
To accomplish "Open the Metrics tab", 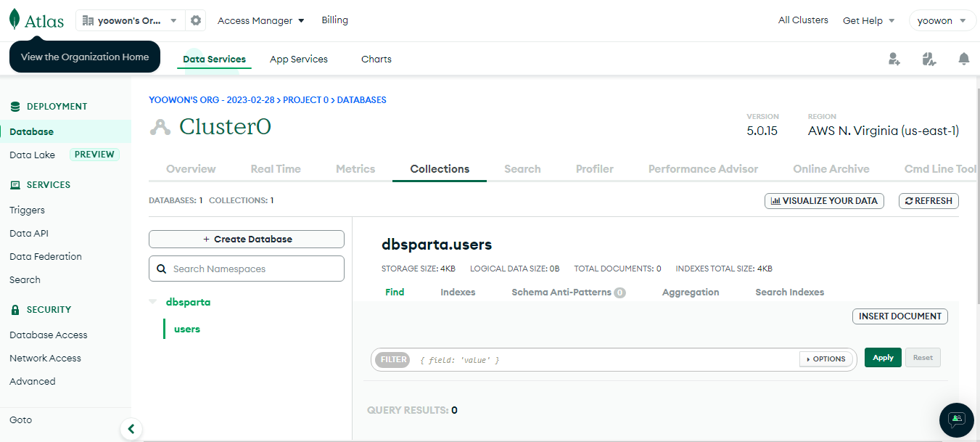I will (x=355, y=169).
